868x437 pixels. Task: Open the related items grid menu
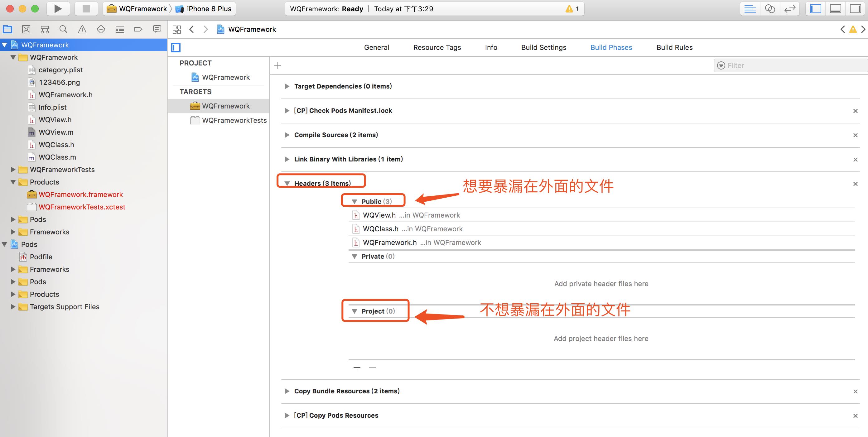(176, 29)
